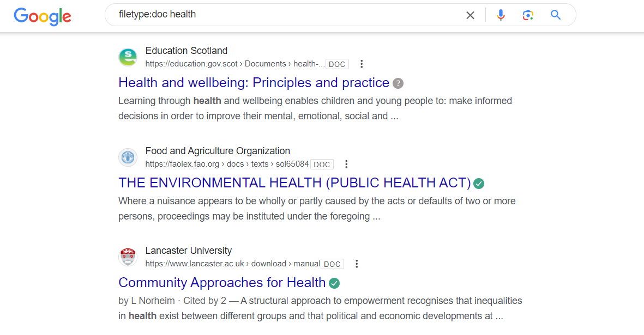Open THE ENVIRONMENTAL HEALTH (PUBLIC HEALTH ACT) result
Image resolution: width=644 pixels, height=335 pixels.
click(294, 183)
